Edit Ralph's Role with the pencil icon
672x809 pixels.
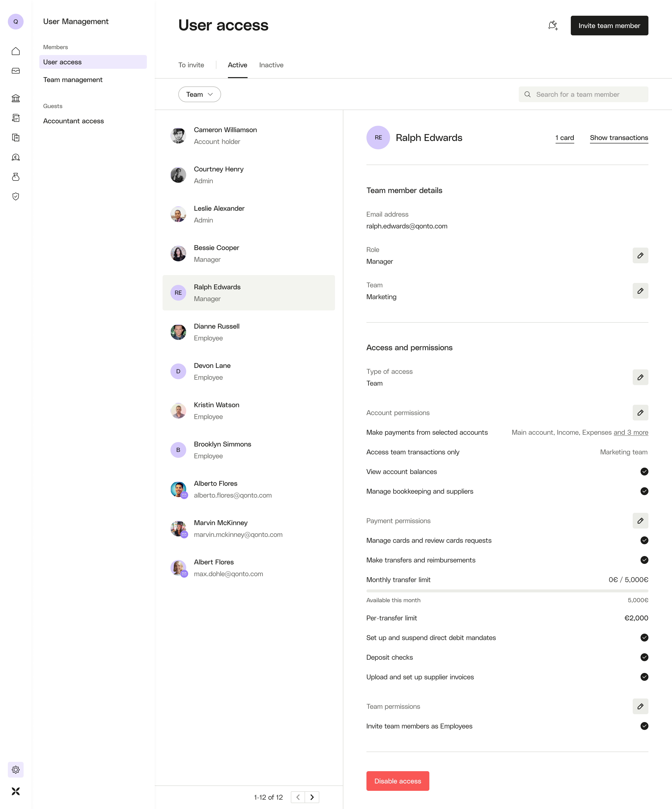click(x=640, y=255)
